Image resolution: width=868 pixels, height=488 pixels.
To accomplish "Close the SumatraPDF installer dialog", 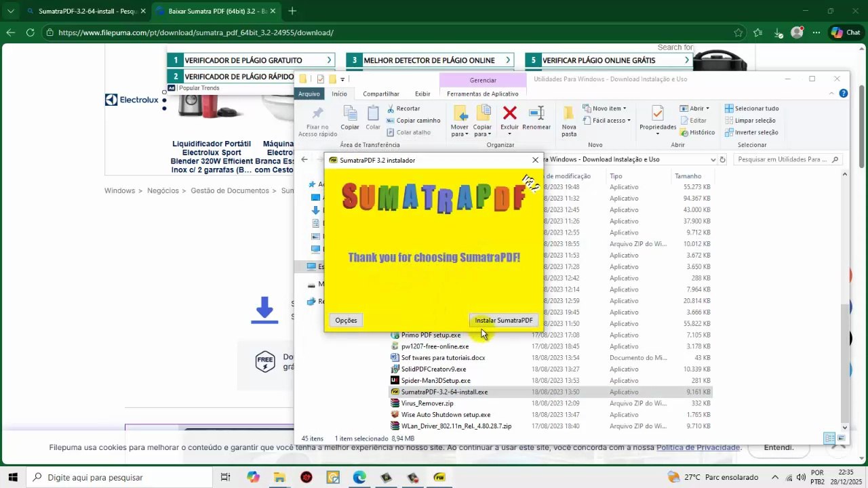I will 535,160.
